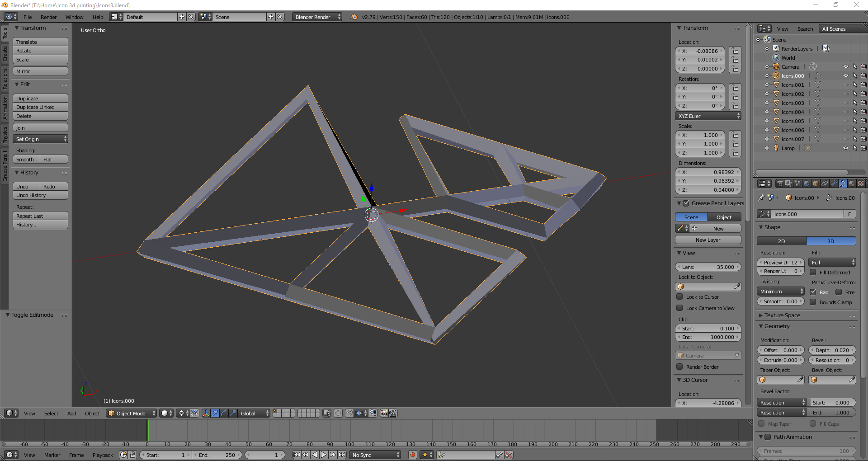Open XYZ Euler rotation mode dropdown
This screenshot has height=461, width=868.
click(x=708, y=116)
